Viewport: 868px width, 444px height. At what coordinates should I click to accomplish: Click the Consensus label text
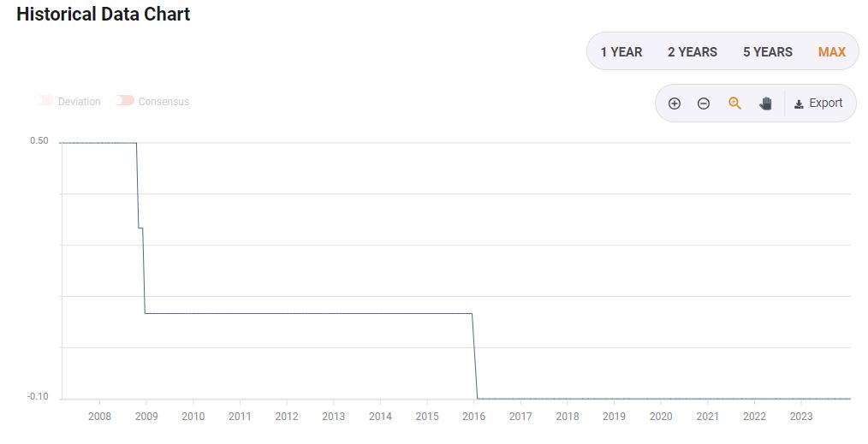tap(163, 102)
